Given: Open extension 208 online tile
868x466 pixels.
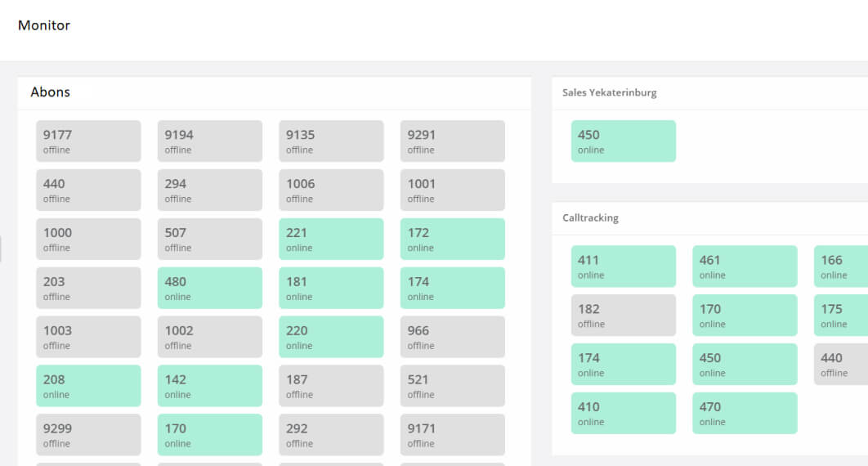Looking at the screenshot, I should click(x=88, y=386).
